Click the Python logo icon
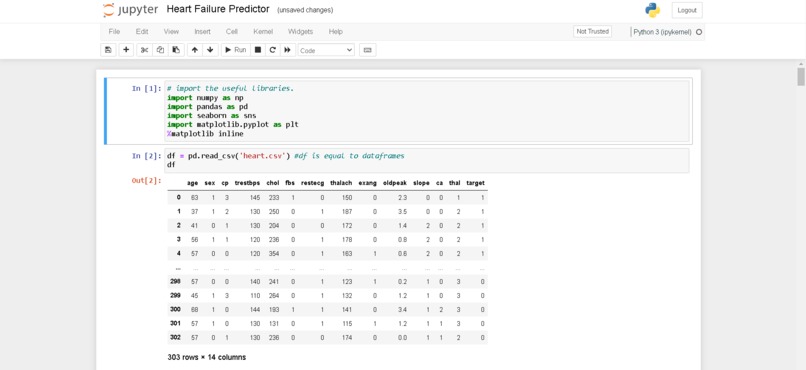806x370 pixels. click(x=652, y=10)
